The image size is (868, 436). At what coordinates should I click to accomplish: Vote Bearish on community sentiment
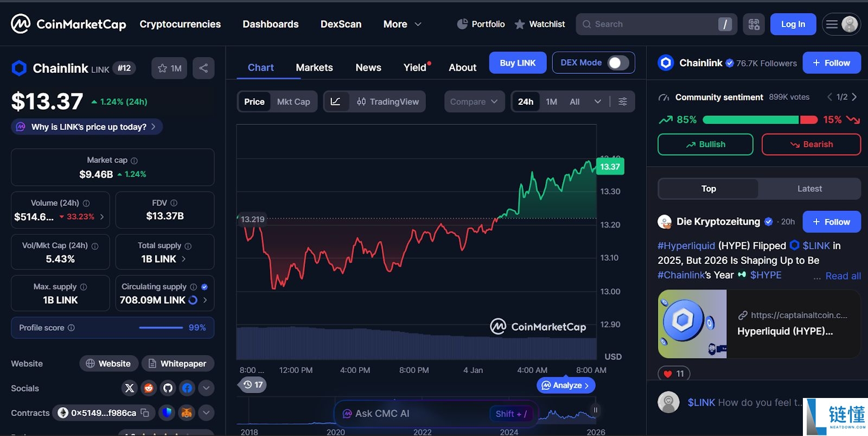point(811,144)
